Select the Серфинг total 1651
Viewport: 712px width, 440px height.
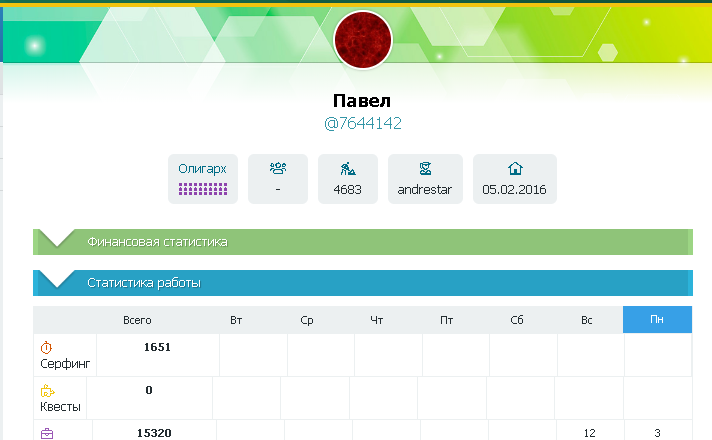point(157,347)
